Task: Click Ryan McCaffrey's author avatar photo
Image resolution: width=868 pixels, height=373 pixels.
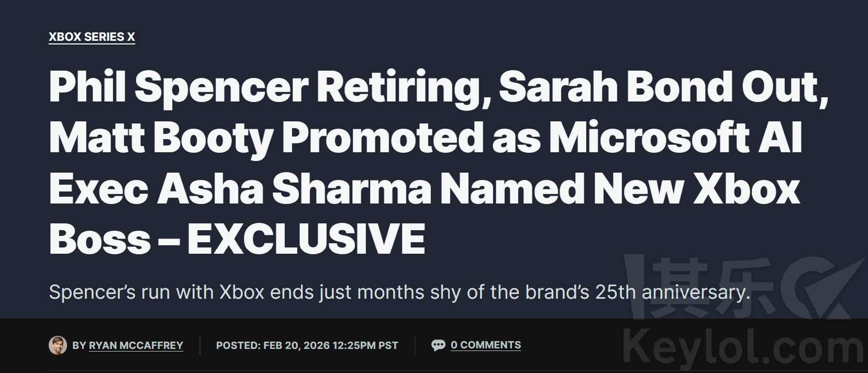Action: [58, 345]
